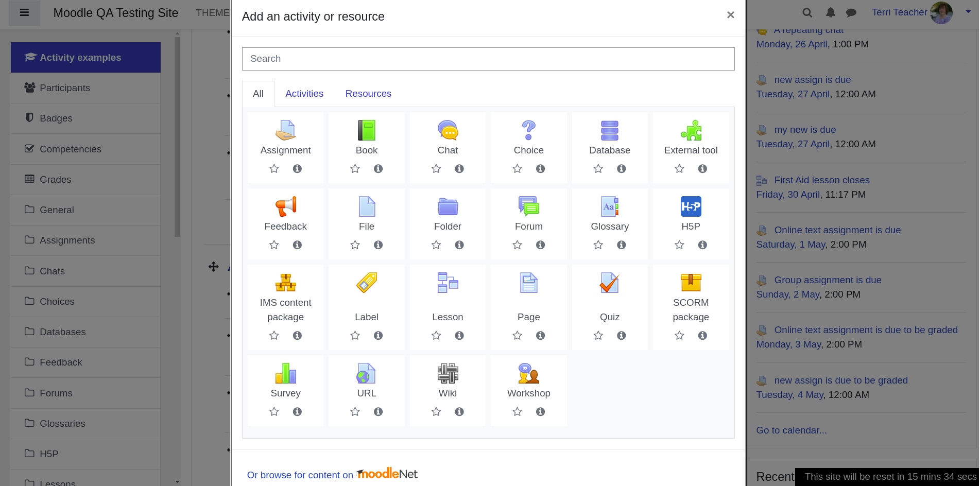Select the File resource icon
Viewport: 980px width, 486px height.
[x=366, y=206]
